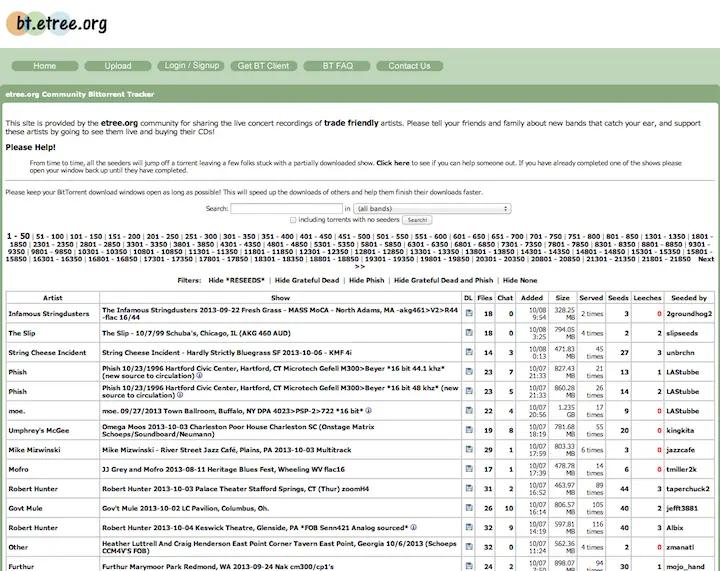Sort by the Seeds column header
This screenshot has height=571, width=720.
tap(618, 298)
